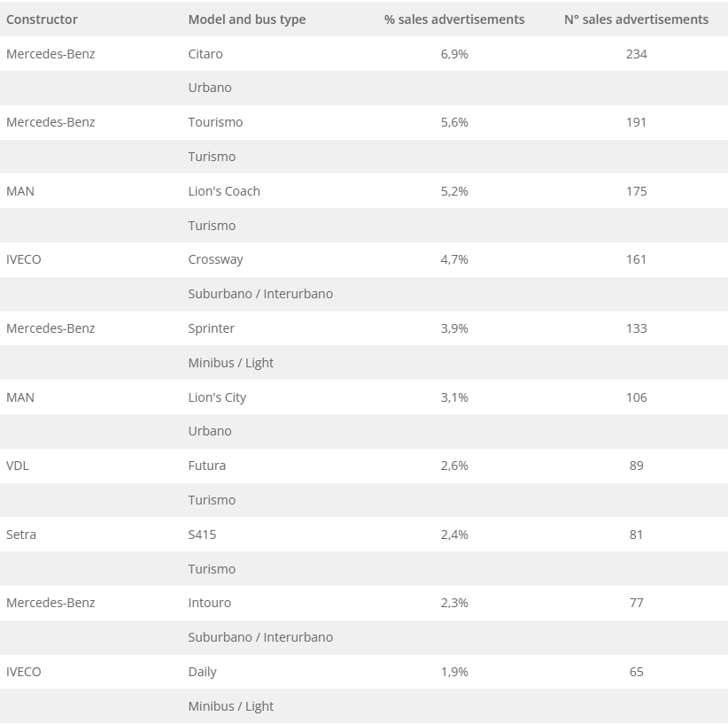Select the N° sales advertisements column header
The width and height of the screenshot is (728, 724).
pyautogui.click(x=636, y=19)
